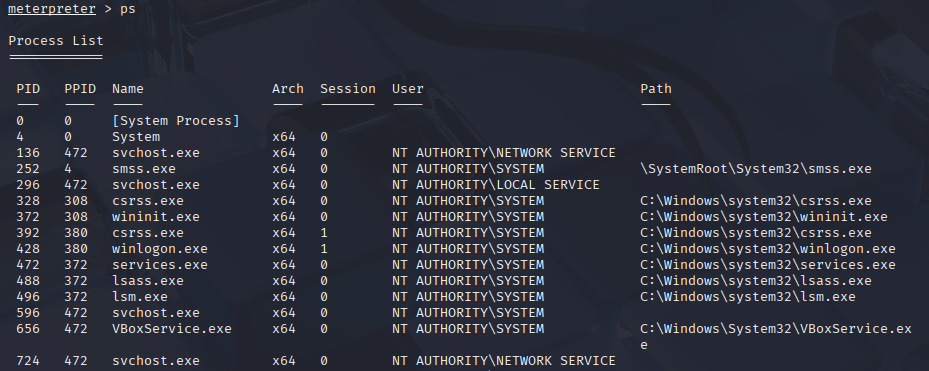Viewport: 929px width, 371px height.
Task: Click csrss.exe path in PID 328 row
Action: (x=755, y=201)
